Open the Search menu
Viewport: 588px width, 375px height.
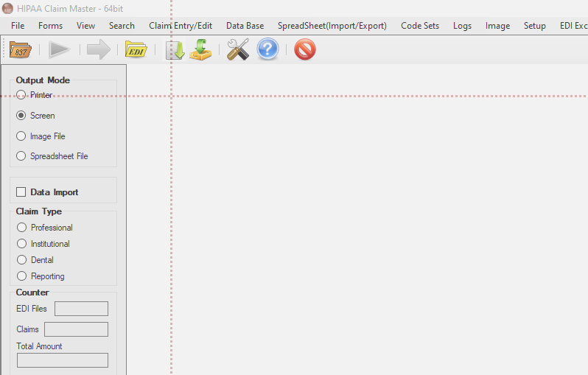pyautogui.click(x=122, y=26)
